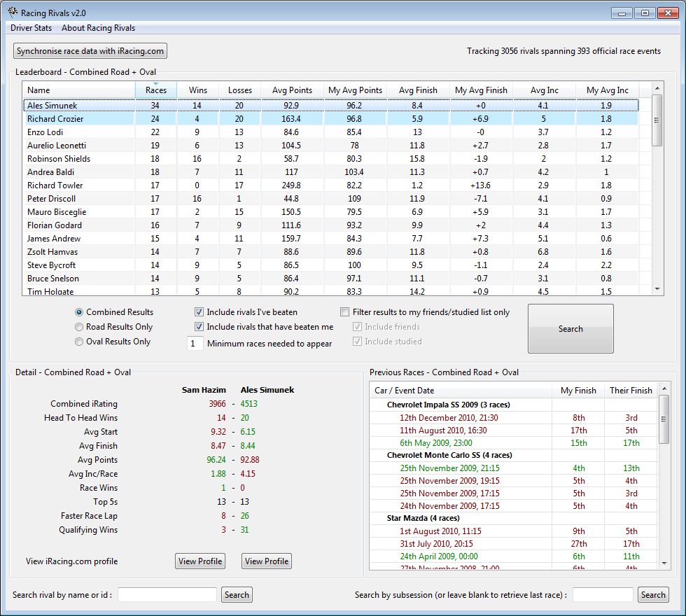Open the Driver Stats menu

pos(31,28)
